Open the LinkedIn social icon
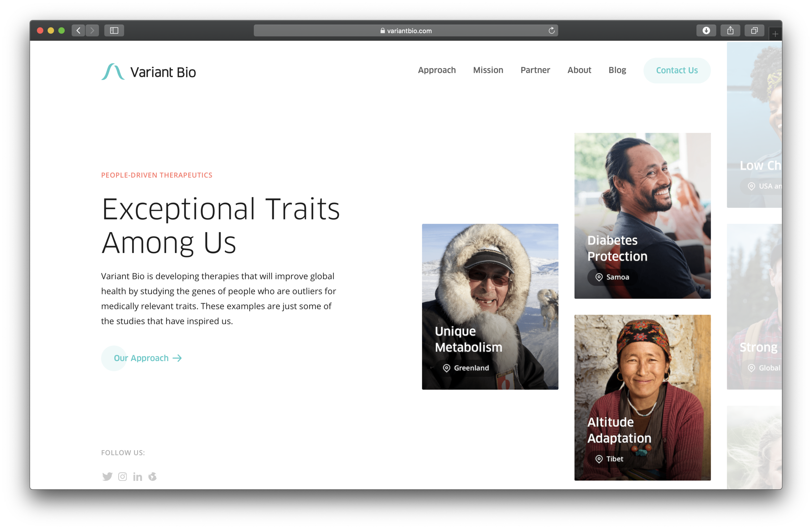The image size is (812, 529). [x=137, y=476]
